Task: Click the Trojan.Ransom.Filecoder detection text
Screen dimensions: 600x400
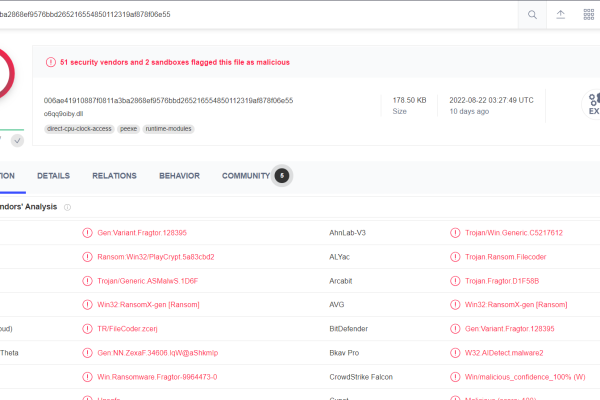Action: [505, 257]
